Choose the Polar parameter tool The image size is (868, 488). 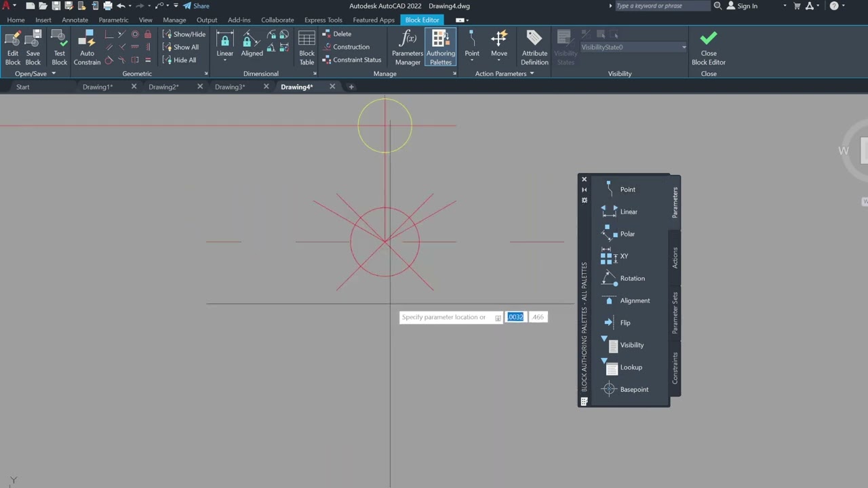[618, 234]
